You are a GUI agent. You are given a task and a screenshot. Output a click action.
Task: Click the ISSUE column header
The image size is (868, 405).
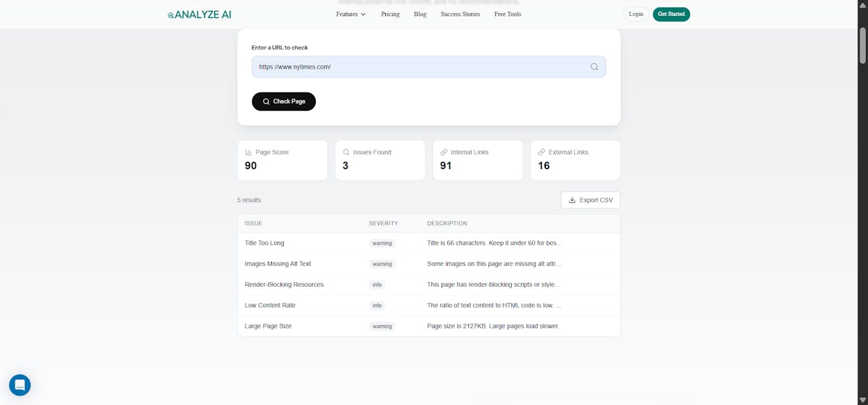[x=253, y=223]
